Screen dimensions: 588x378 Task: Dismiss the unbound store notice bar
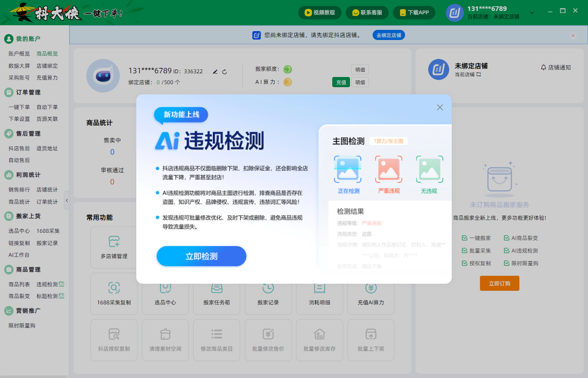pyautogui.click(x=573, y=35)
